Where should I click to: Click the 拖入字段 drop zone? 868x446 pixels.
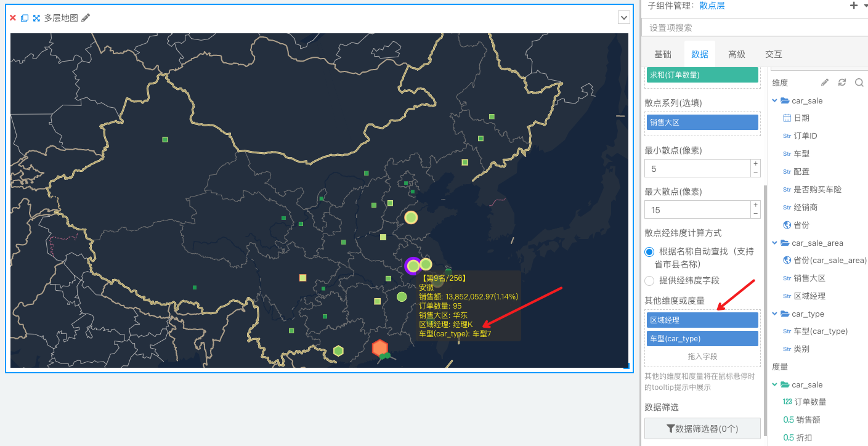coord(702,356)
